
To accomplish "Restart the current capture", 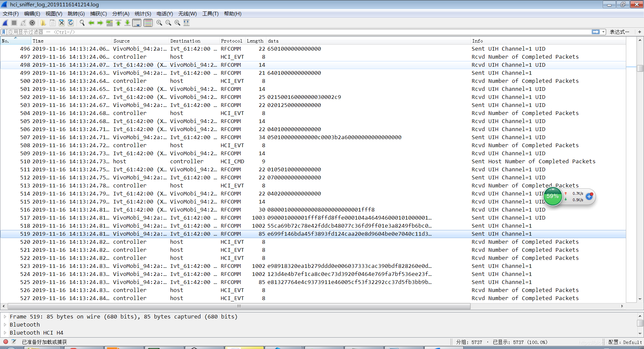I will [x=23, y=23].
